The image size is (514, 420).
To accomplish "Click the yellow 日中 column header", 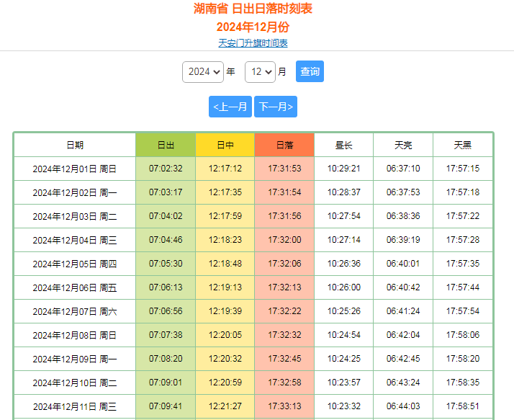I will click(x=225, y=145).
